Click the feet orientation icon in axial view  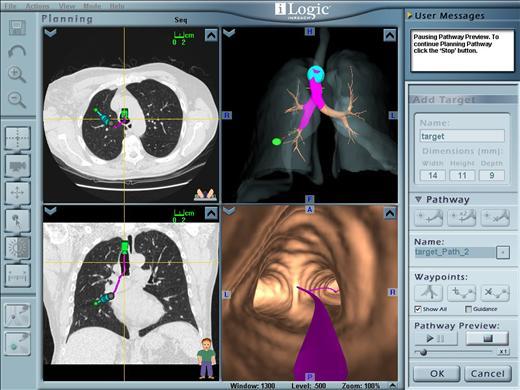click(205, 194)
